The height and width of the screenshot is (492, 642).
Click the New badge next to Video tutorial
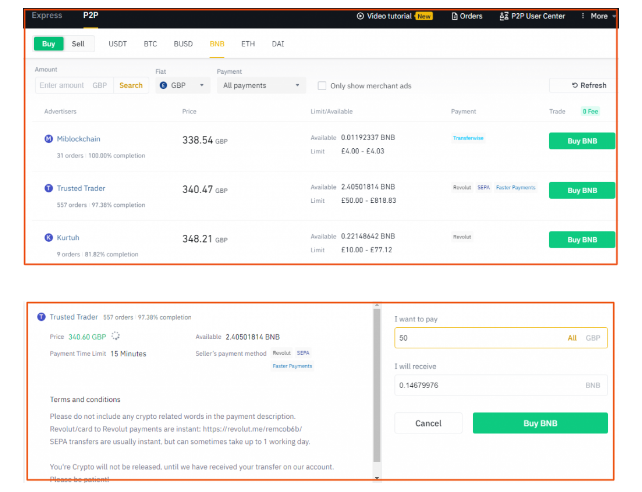point(424,16)
